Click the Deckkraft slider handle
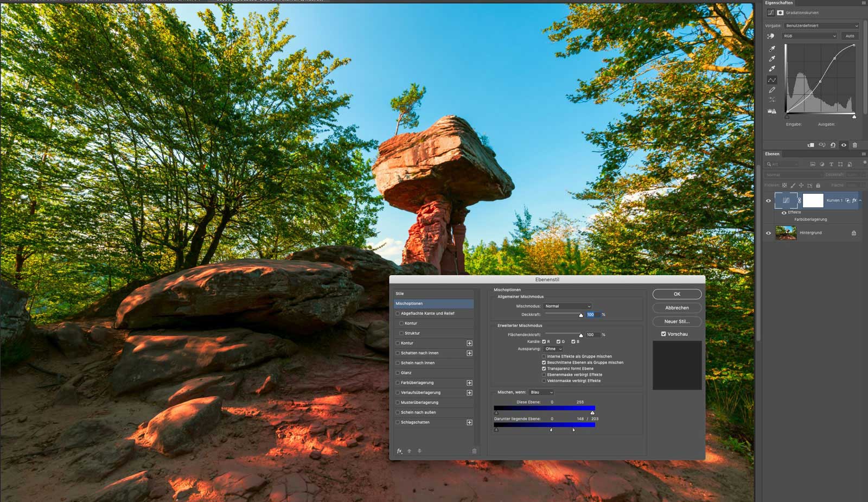The height and width of the screenshot is (502, 868). [x=580, y=315]
